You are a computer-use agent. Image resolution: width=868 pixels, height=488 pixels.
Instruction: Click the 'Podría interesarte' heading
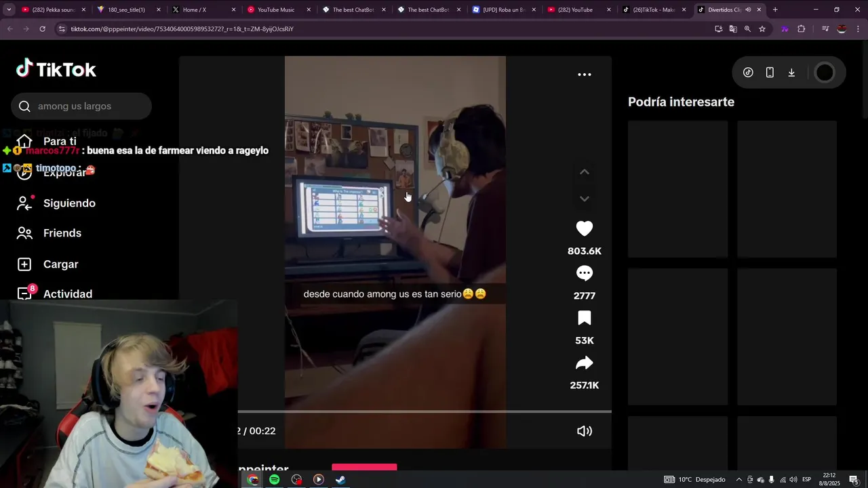pyautogui.click(x=681, y=102)
